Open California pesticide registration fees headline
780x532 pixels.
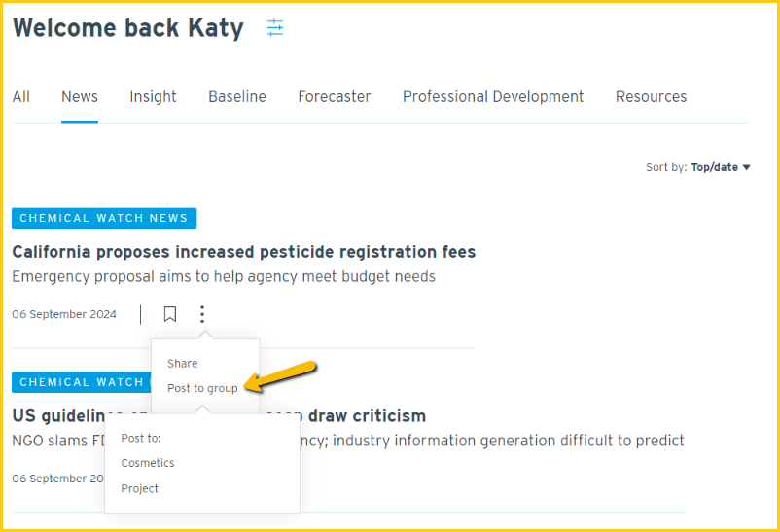(244, 252)
